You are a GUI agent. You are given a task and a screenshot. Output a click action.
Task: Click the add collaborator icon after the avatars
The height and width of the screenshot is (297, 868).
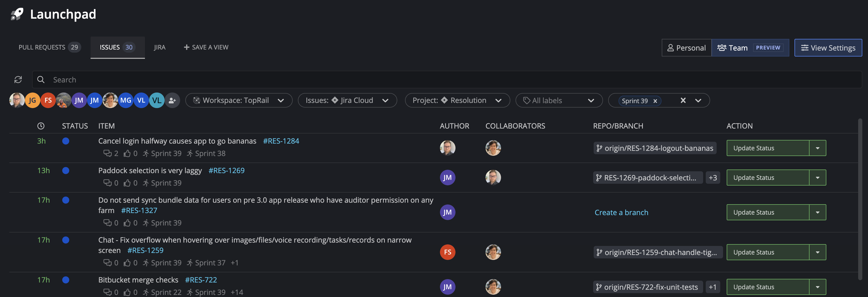pyautogui.click(x=173, y=100)
